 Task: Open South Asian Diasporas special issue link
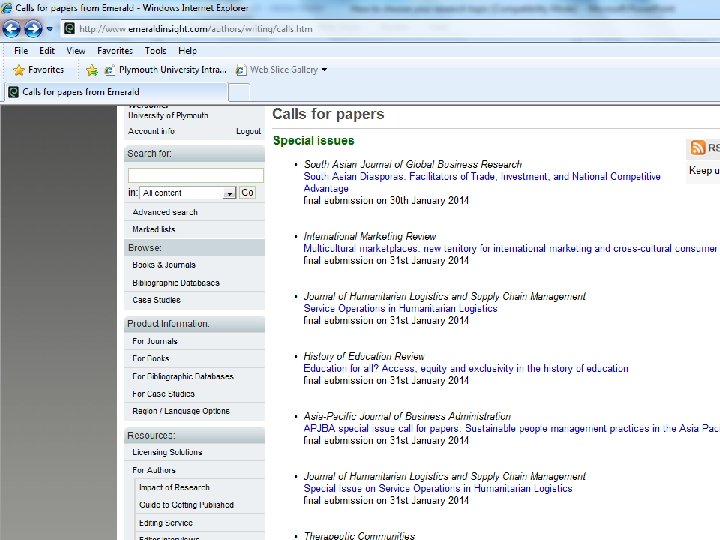482,182
